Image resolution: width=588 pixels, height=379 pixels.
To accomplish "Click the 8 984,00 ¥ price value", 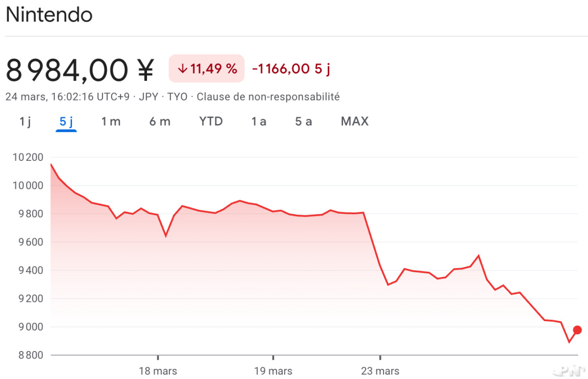I will (80, 70).
